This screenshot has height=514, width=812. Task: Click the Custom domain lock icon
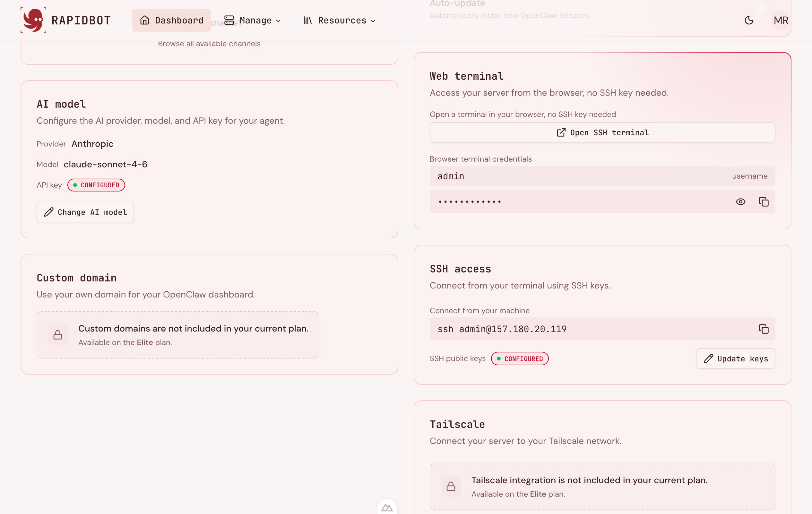click(x=58, y=335)
